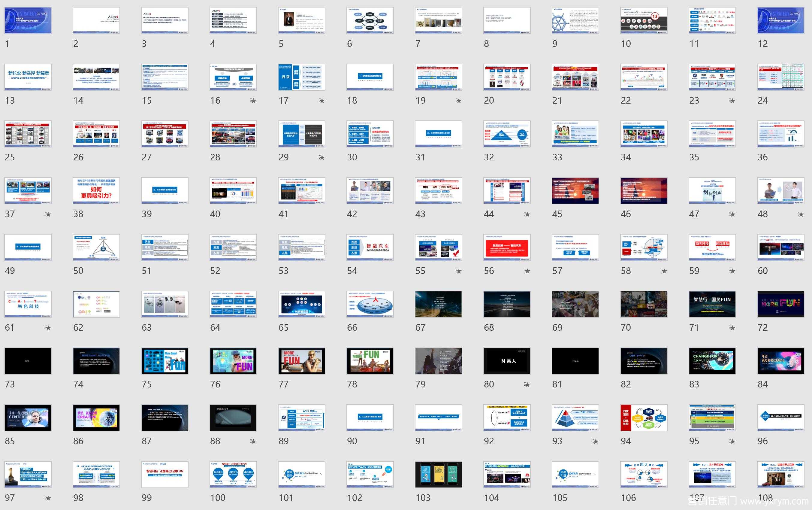Select slide 103 showing three phone screens

(438, 474)
